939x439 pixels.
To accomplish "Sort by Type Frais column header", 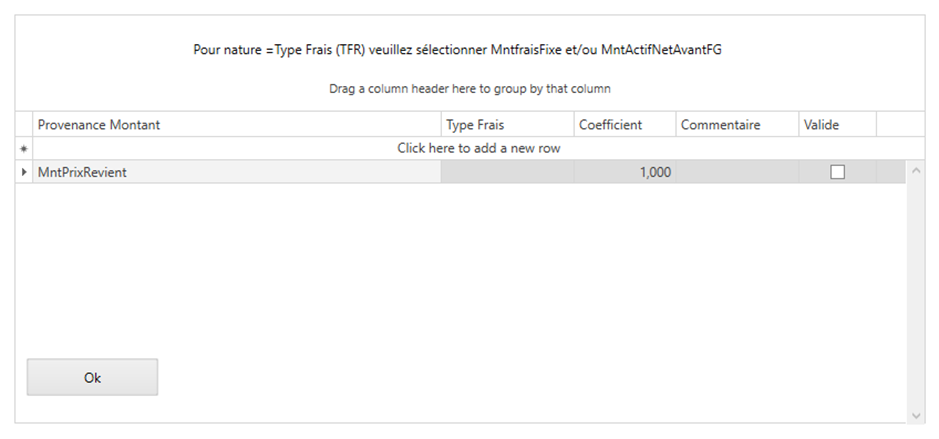I will [508, 125].
